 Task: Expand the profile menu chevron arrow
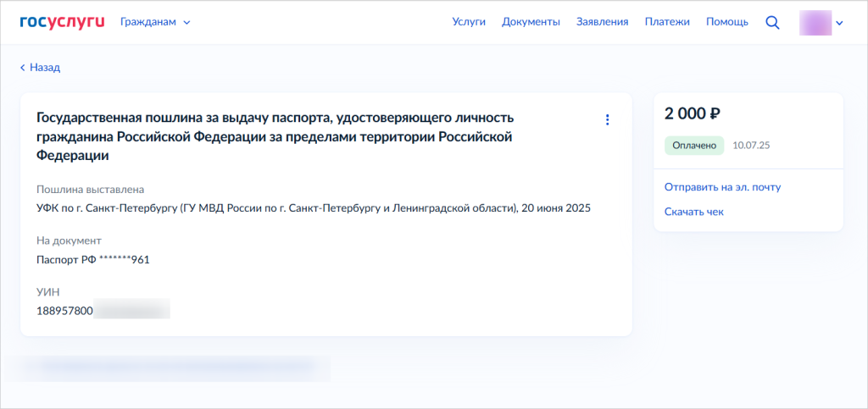pos(839,24)
